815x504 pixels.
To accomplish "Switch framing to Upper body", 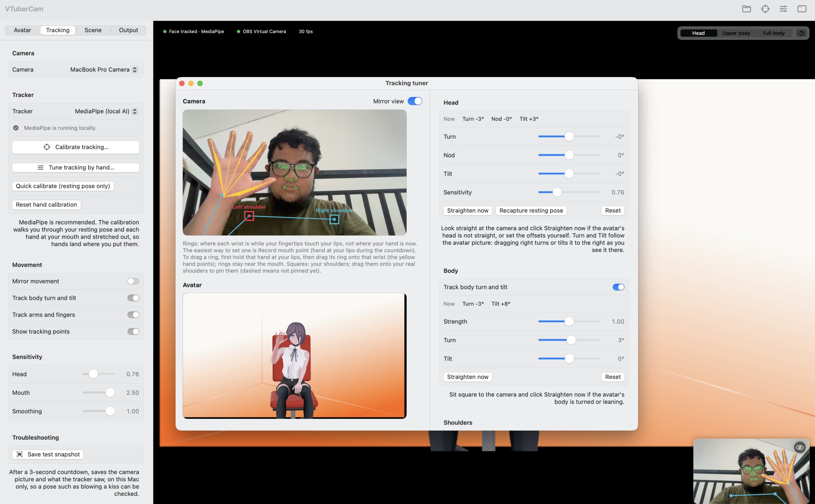I will click(x=736, y=33).
